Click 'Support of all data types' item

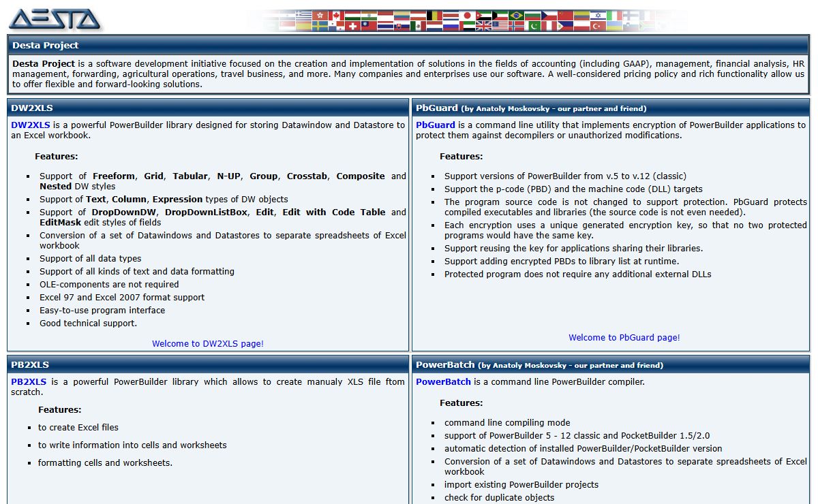pyautogui.click(x=91, y=258)
